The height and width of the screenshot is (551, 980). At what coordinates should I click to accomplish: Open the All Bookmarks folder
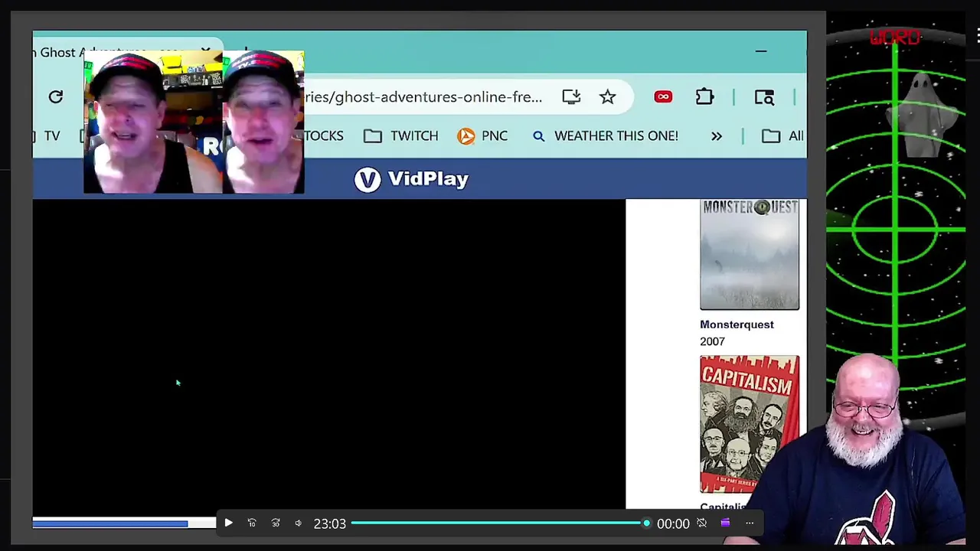[x=782, y=136]
